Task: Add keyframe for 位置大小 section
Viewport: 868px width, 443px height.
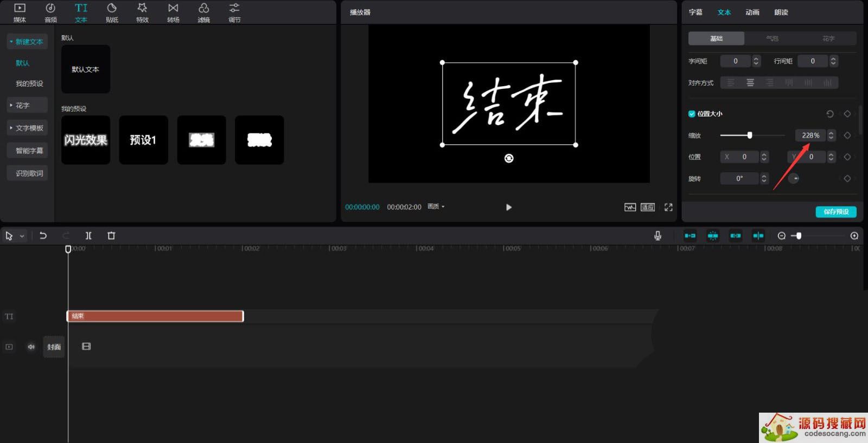Action: coord(847,114)
